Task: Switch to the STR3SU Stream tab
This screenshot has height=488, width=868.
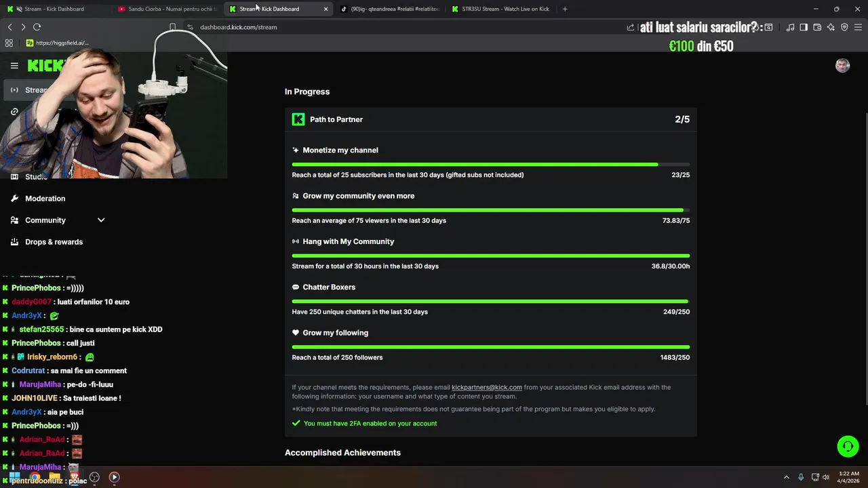Action: [505, 9]
